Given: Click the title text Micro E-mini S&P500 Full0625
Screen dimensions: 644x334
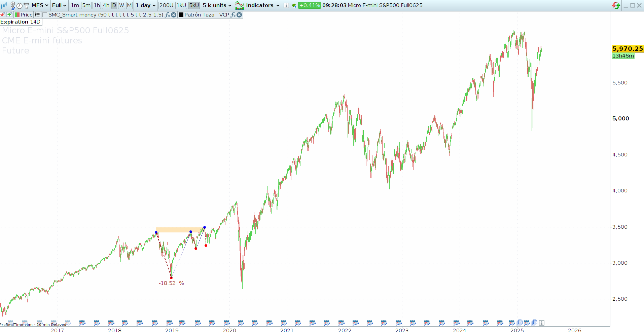Looking at the screenshot, I should (x=385, y=5).
